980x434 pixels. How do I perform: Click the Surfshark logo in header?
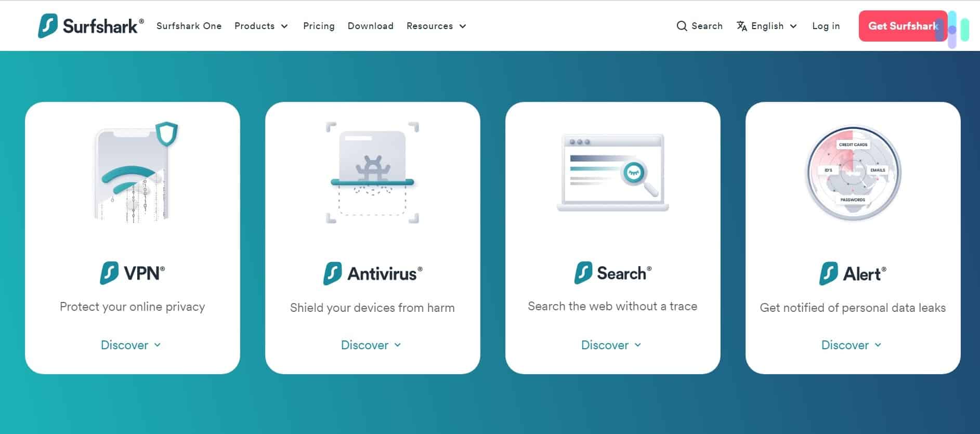[90, 26]
